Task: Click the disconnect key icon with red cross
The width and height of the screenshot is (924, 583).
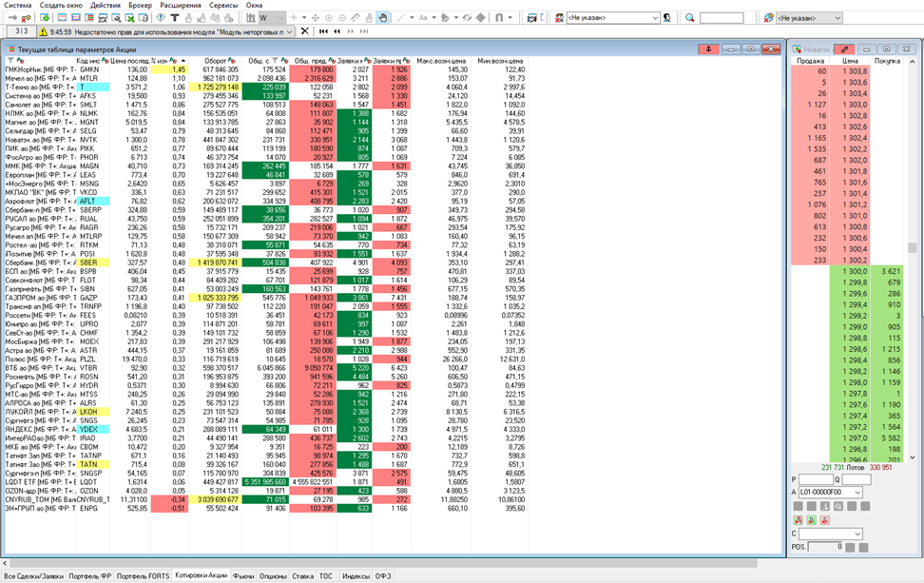Action: pyautogui.click(x=26, y=18)
